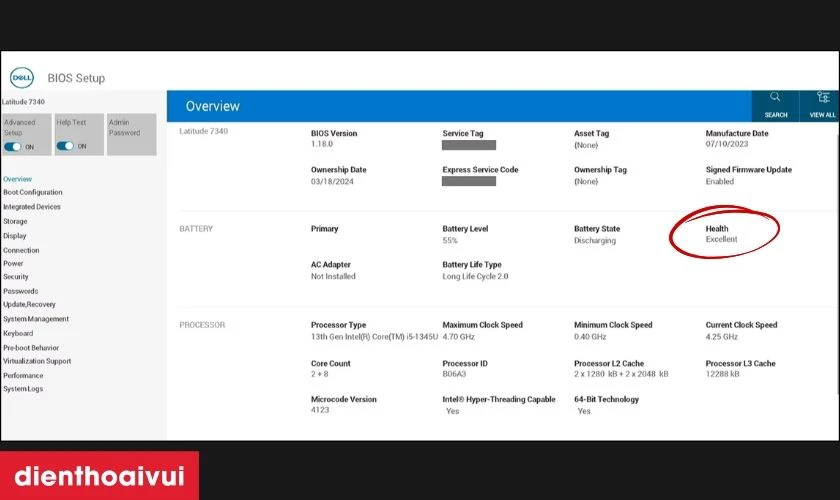Open the Search icon button
Screen dimensions: 840x500
(775, 106)
